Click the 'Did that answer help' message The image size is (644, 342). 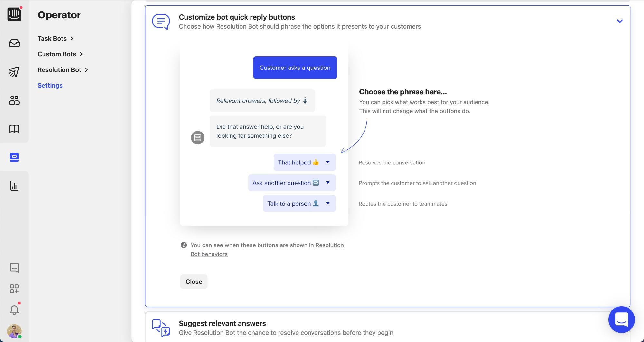268,131
